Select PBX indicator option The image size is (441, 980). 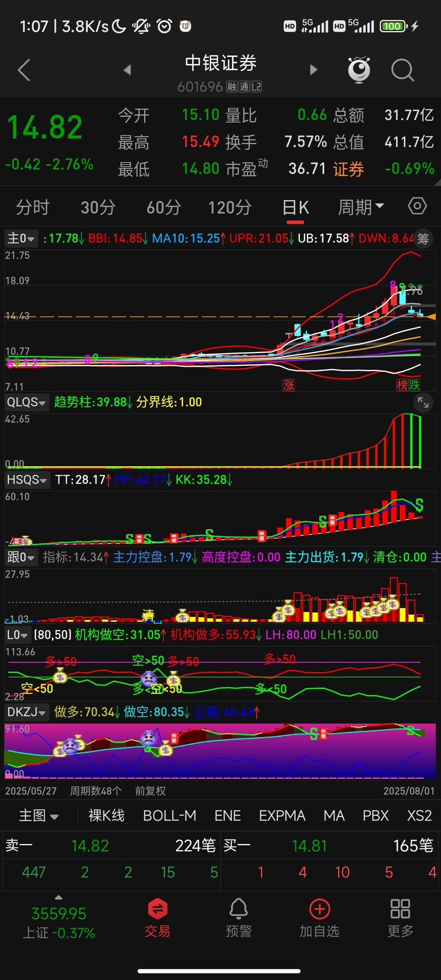pyautogui.click(x=376, y=815)
